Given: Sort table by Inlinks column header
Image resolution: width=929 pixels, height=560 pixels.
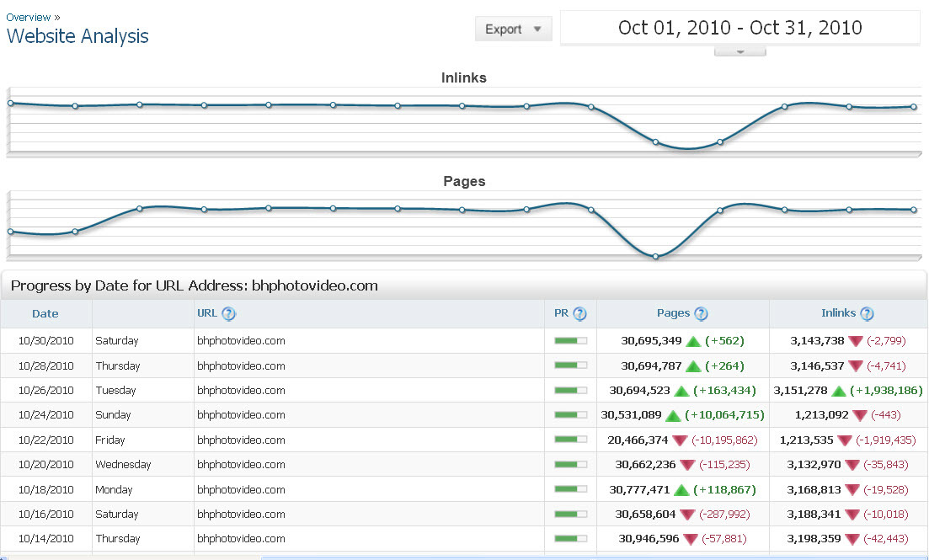Looking at the screenshot, I should [x=838, y=313].
